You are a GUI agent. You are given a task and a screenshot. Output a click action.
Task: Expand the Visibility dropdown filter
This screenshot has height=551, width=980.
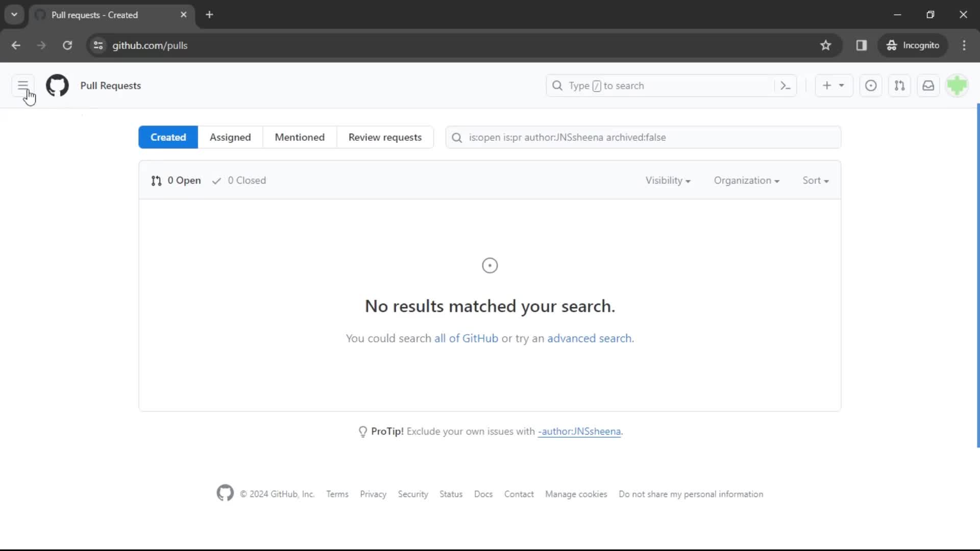668,180
